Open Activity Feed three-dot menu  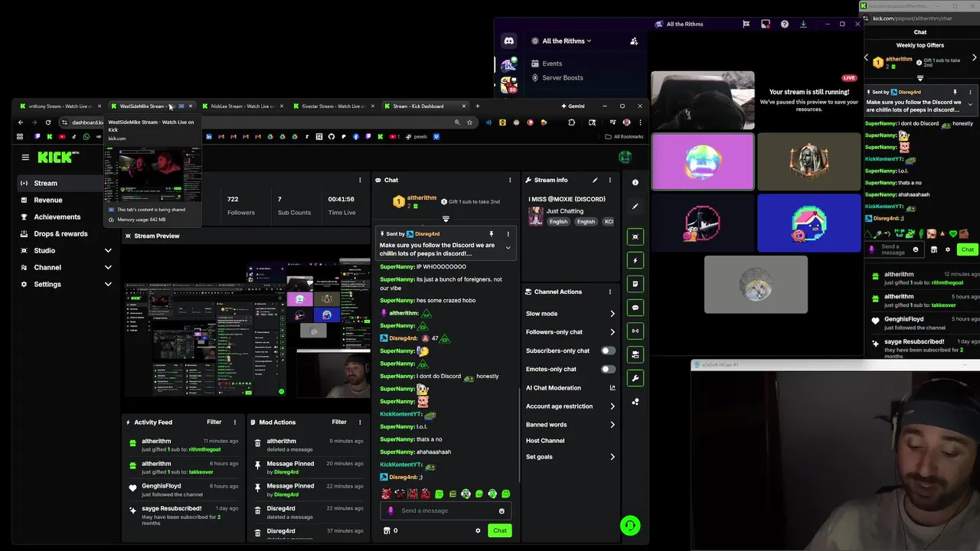click(235, 422)
